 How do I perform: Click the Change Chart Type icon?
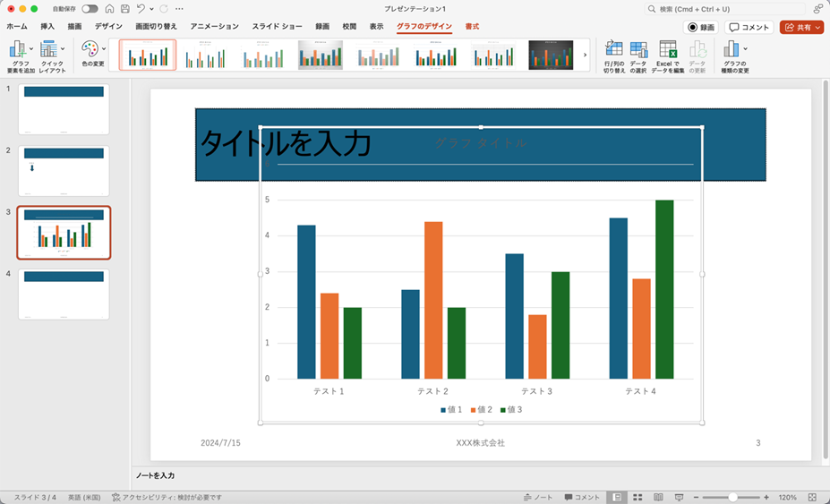[731, 48]
